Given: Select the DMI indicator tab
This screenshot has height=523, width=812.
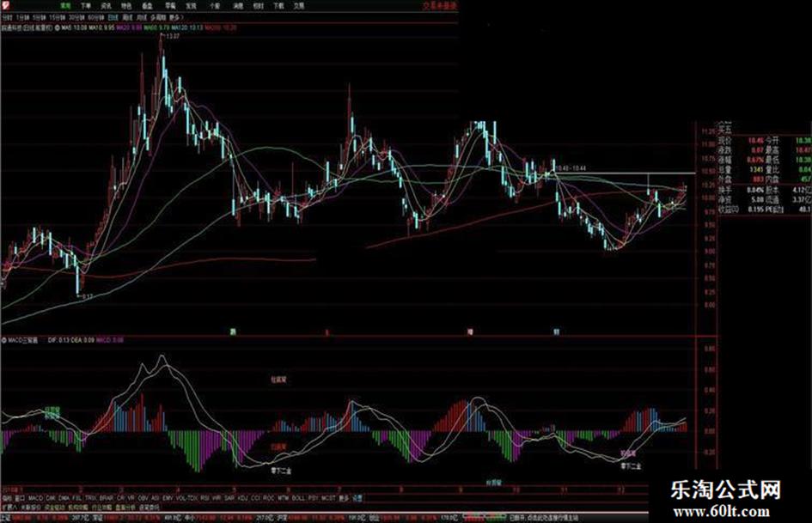Looking at the screenshot, I should tap(51, 498).
